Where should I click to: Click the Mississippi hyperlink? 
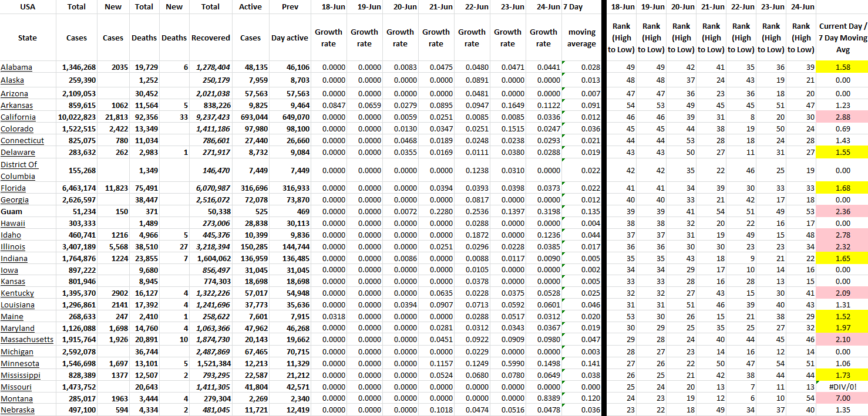pyautogui.click(x=21, y=375)
